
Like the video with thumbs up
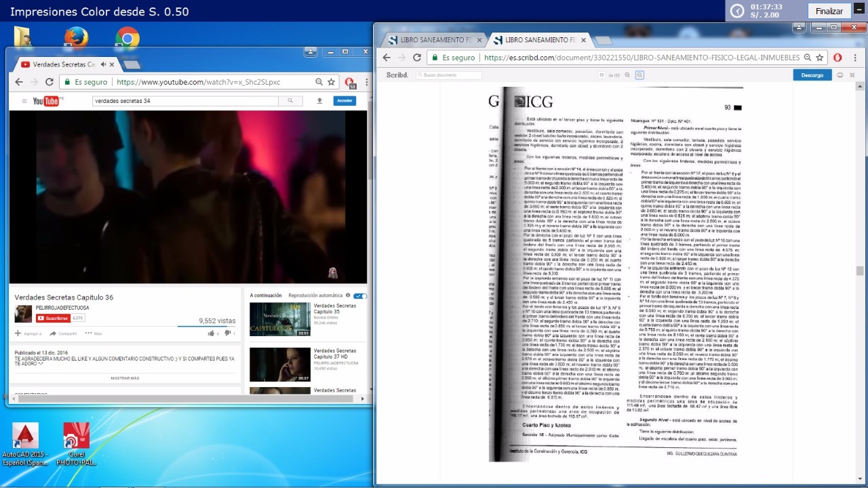[x=212, y=333]
